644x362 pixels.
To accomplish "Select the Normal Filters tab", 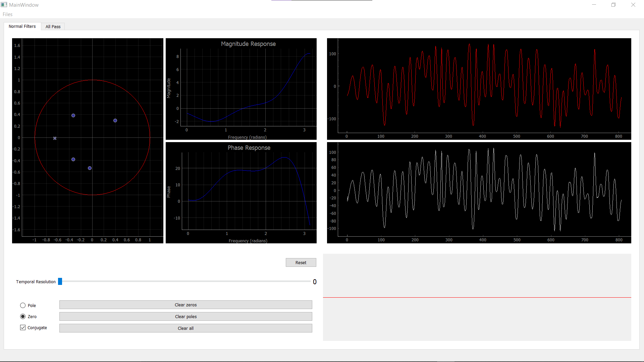I will [22, 26].
